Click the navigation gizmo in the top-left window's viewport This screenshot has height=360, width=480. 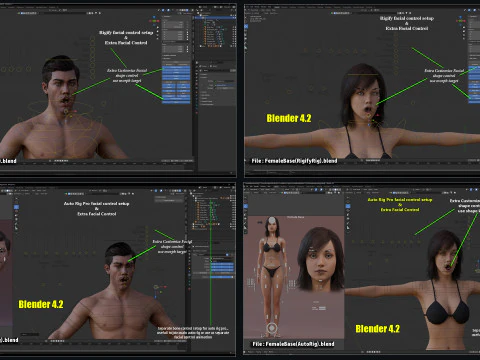[154, 20]
